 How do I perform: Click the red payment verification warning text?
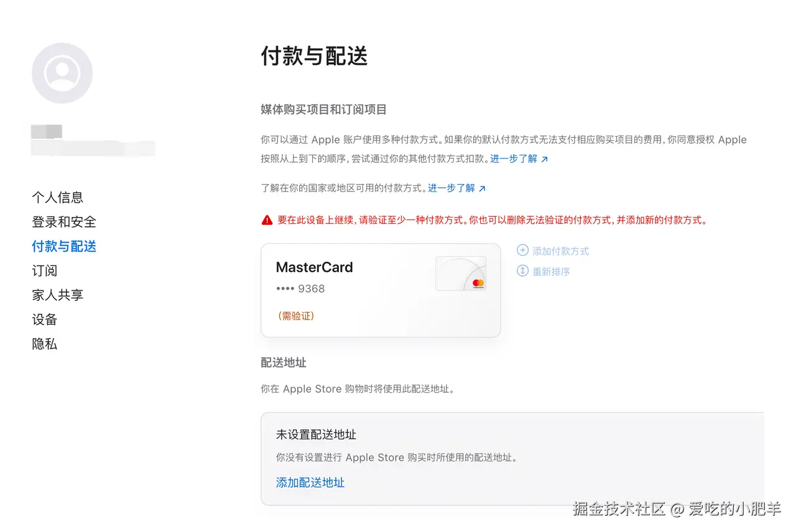click(x=493, y=220)
